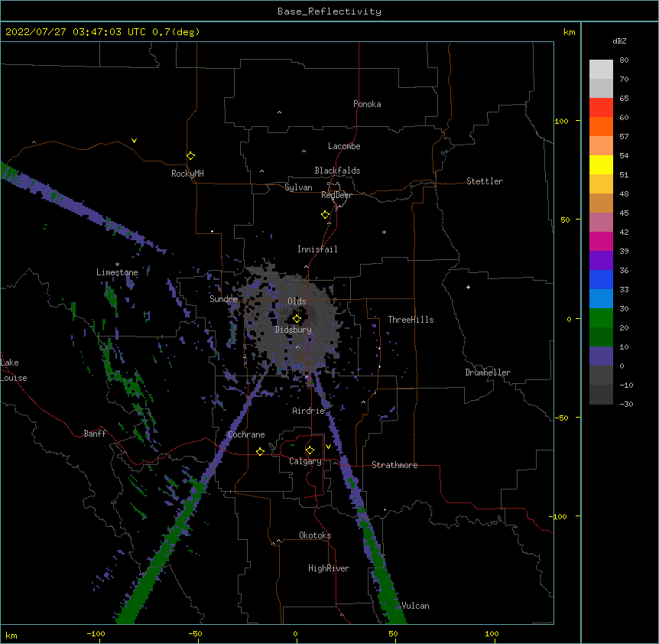Click the Base_Reflectivity title text
The height and width of the screenshot is (644, 659).
coord(329,11)
